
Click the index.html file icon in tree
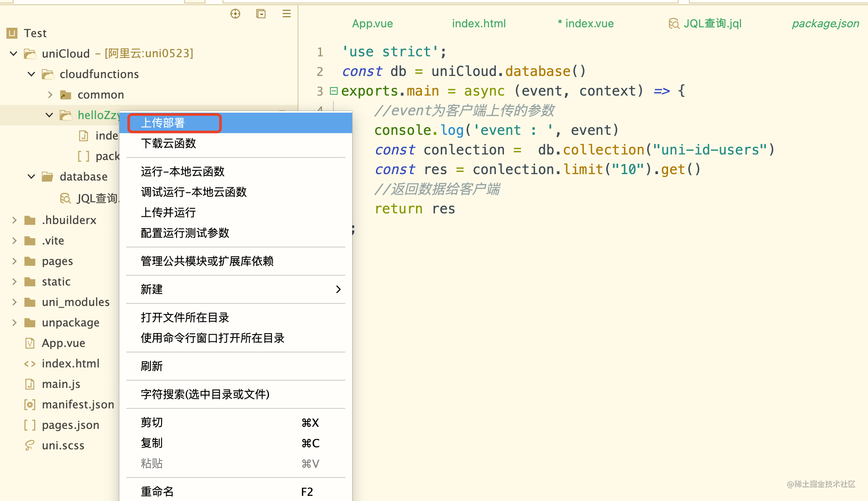pos(30,364)
